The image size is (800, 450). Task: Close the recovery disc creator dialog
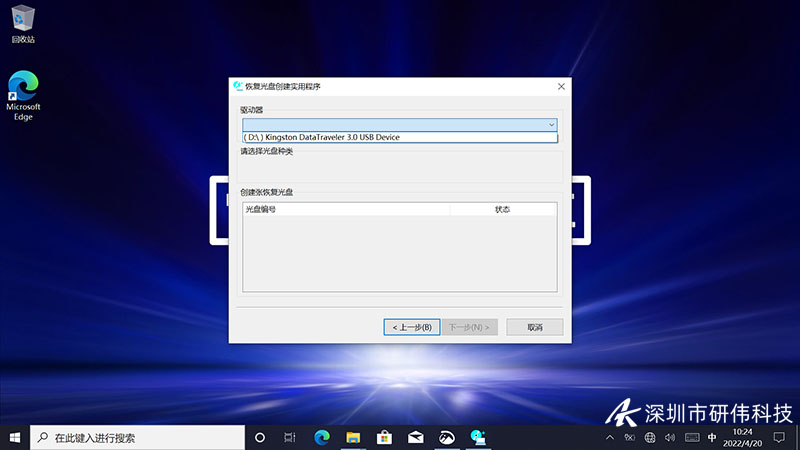[561, 87]
